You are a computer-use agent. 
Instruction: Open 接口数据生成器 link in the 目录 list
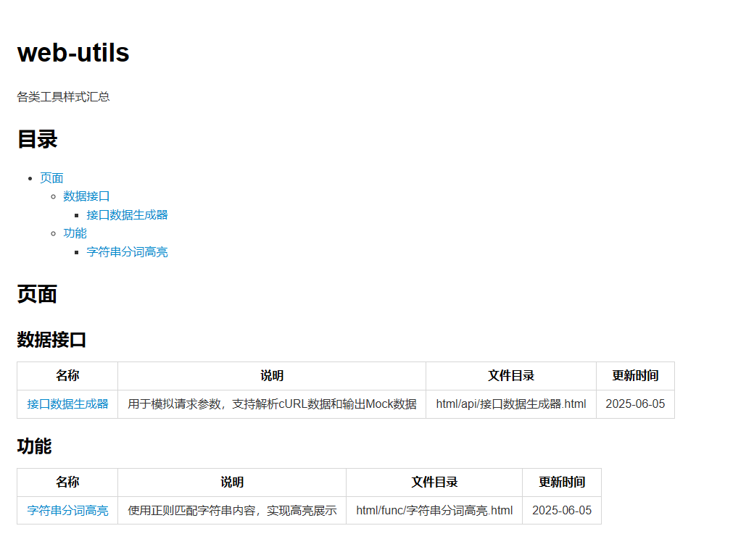click(x=127, y=214)
